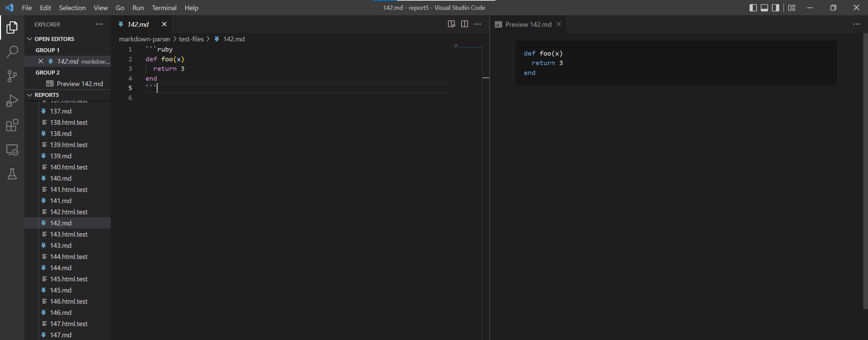Screen dimensions: 868x340
Task: Open the Testing flask view
Action: tap(12, 174)
